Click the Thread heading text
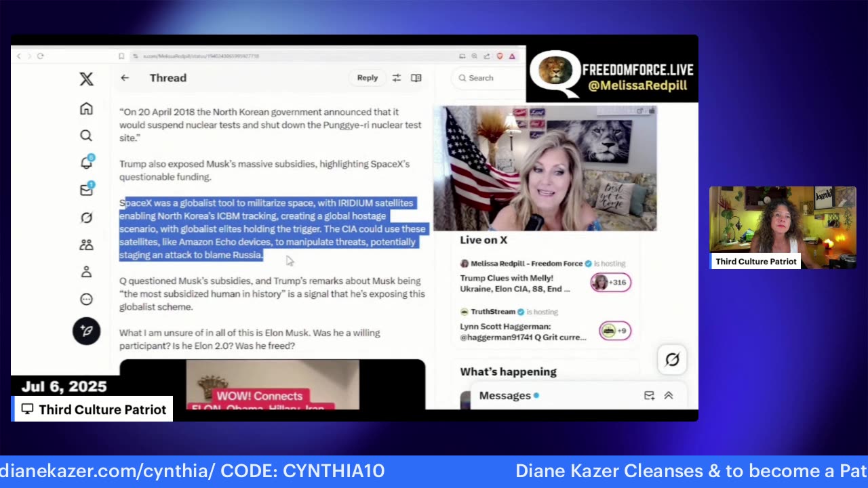The height and width of the screenshot is (488, 868). point(168,78)
